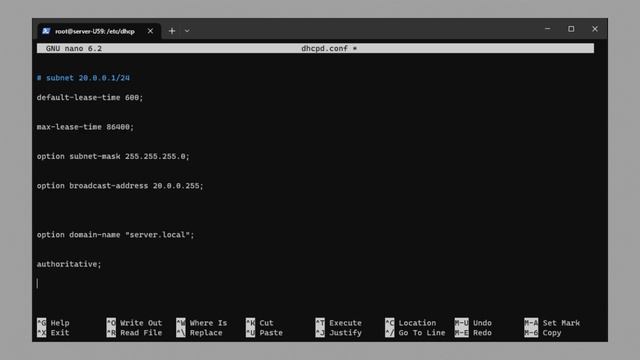The height and width of the screenshot is (360, 640).
Task: Open a new terminal tab with plus button
Action: point(172,31)
